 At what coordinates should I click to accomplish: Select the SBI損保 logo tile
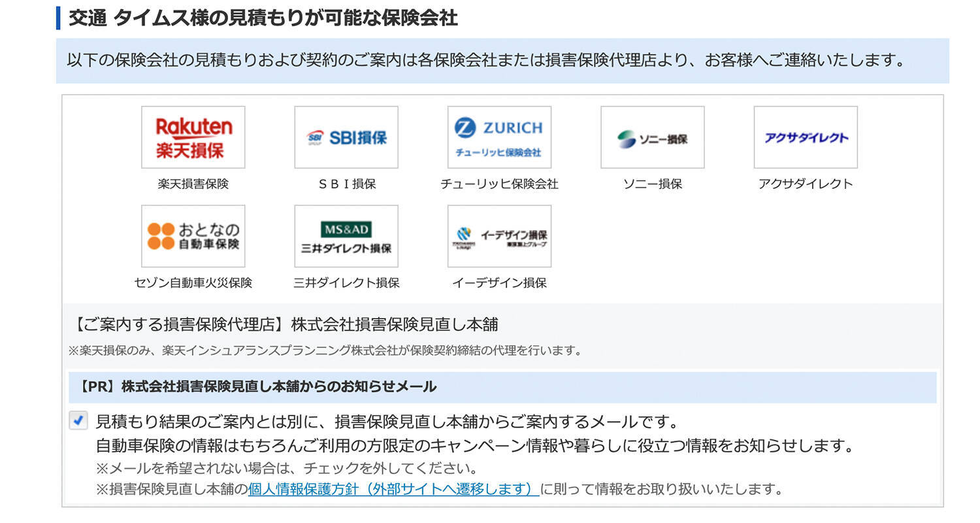tap(346, 137)
